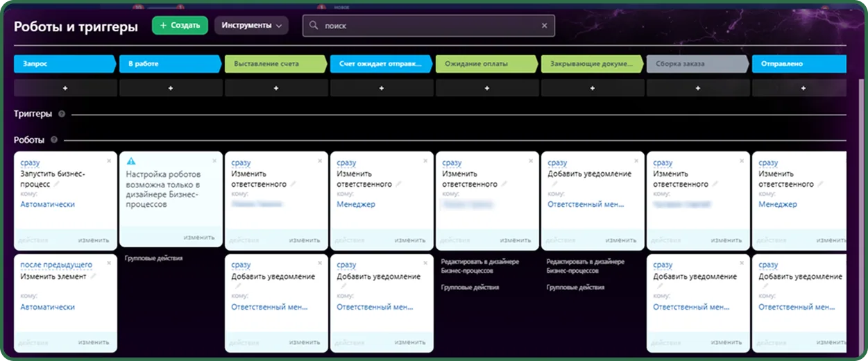This screenshot has height=361, width=868.
Task: Remove the Изменить элемент robot with its X
Action: pyautogui.click(x=109, y=263)
